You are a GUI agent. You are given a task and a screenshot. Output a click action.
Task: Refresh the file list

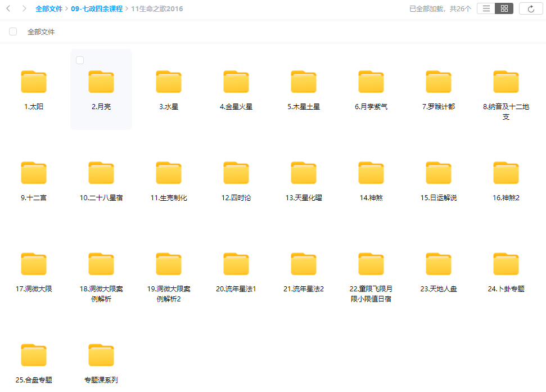coord(531,8)
